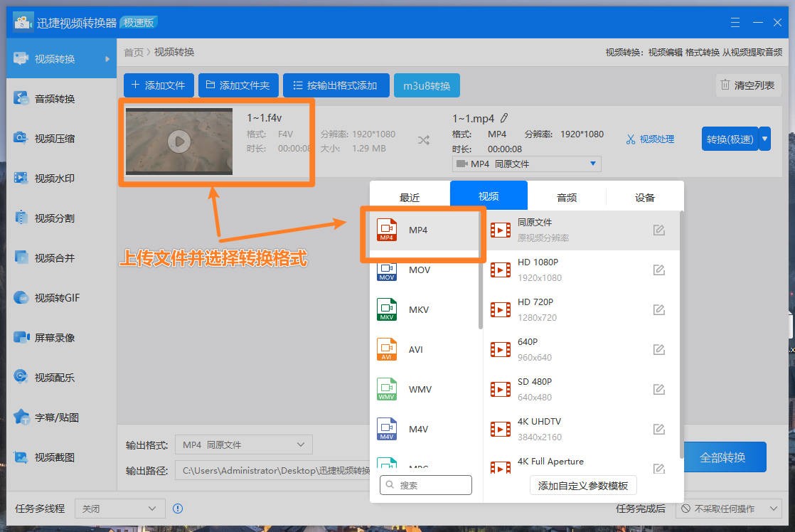Screen dimensions: 795x532
Task: Expand the 任务多线程 dropdown
Action: [119, 509]
